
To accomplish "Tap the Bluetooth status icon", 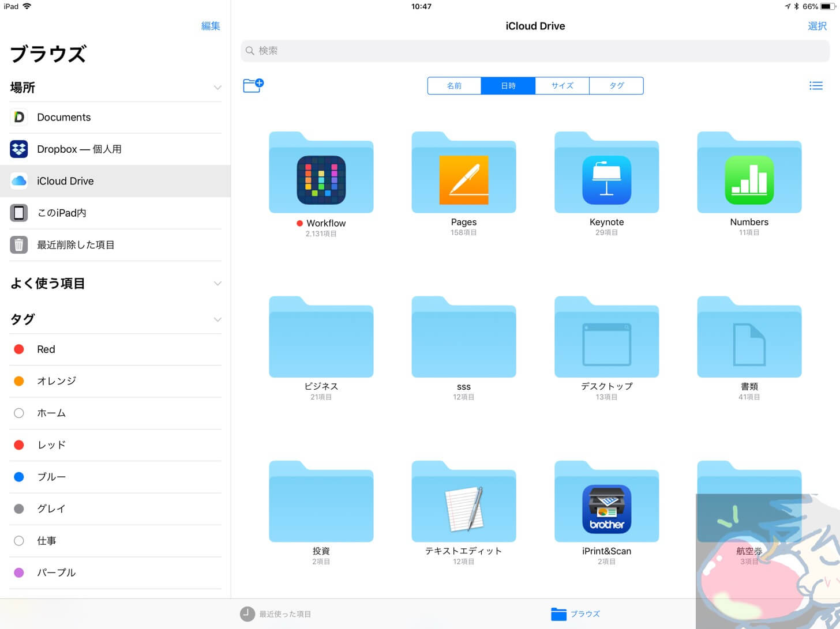I will (x=796, y=6).
